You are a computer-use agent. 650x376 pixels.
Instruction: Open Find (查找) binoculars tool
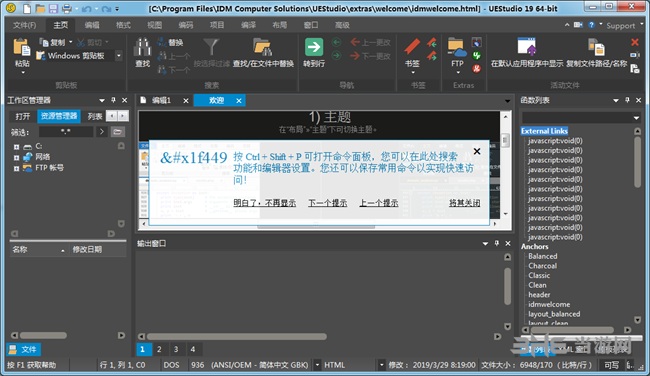click(142, 47)
